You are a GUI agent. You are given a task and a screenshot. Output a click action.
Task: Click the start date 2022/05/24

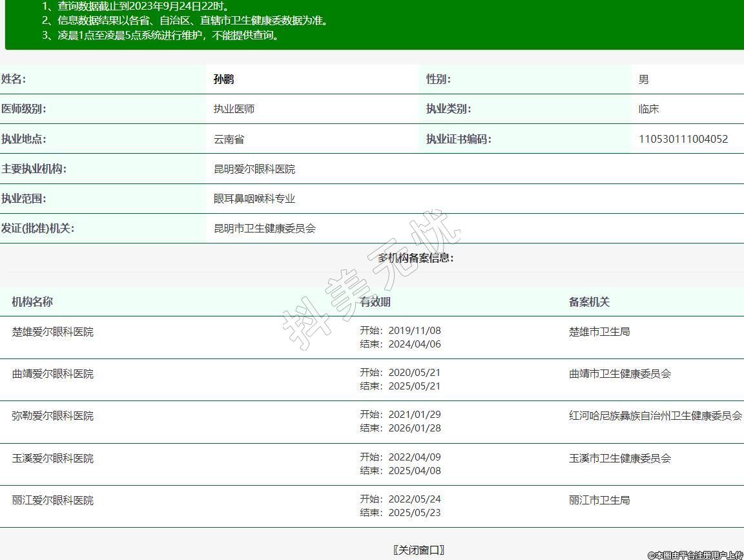pyautogui.click(x=414, y=499)
